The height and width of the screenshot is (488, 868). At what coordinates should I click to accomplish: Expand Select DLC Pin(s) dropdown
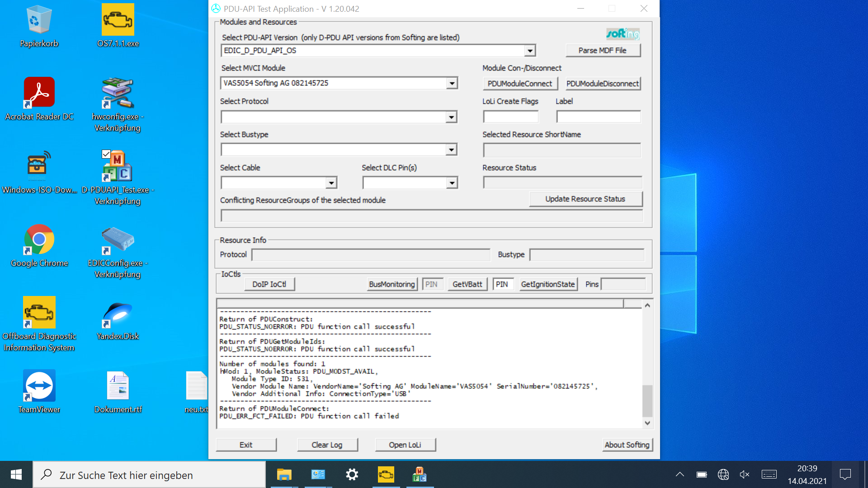click(452, 183)
